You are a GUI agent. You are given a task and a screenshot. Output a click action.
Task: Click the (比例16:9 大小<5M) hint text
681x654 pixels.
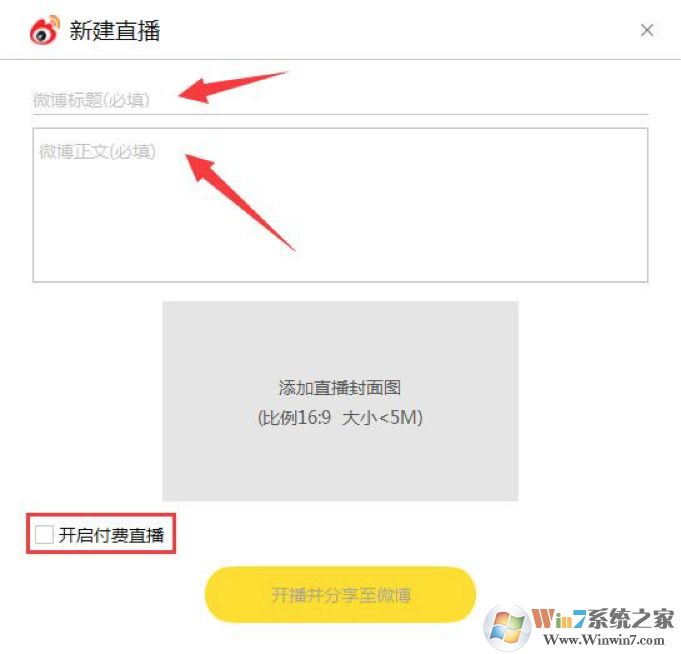click(340, 418)
